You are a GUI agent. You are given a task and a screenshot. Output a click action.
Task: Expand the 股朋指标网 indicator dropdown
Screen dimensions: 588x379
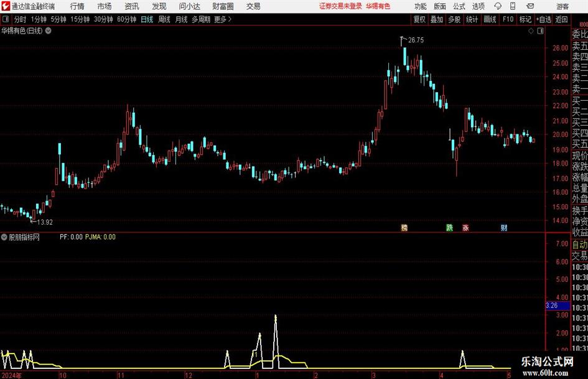coord(4,237)
